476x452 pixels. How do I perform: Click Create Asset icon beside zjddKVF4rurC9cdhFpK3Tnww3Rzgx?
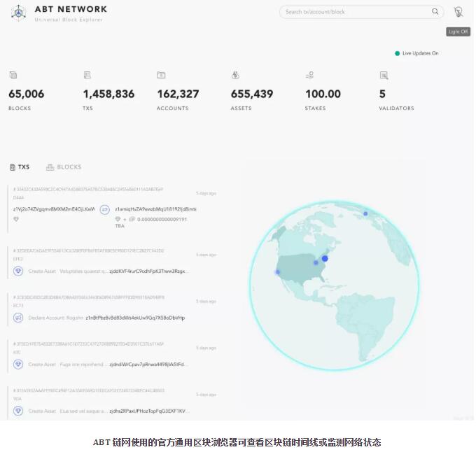pyautogui.click(x=18, y=271)
